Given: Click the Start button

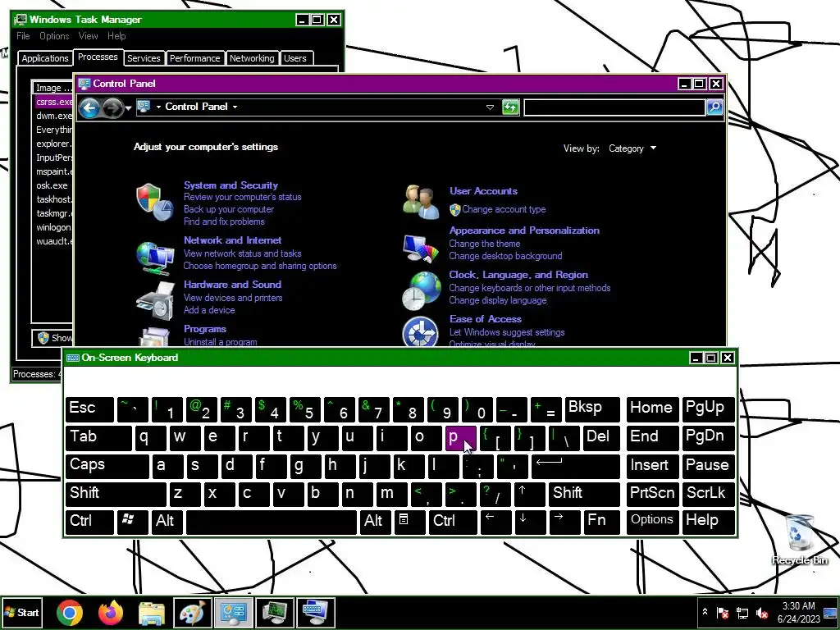Looking at the screenshot, I should click(21, 612).
